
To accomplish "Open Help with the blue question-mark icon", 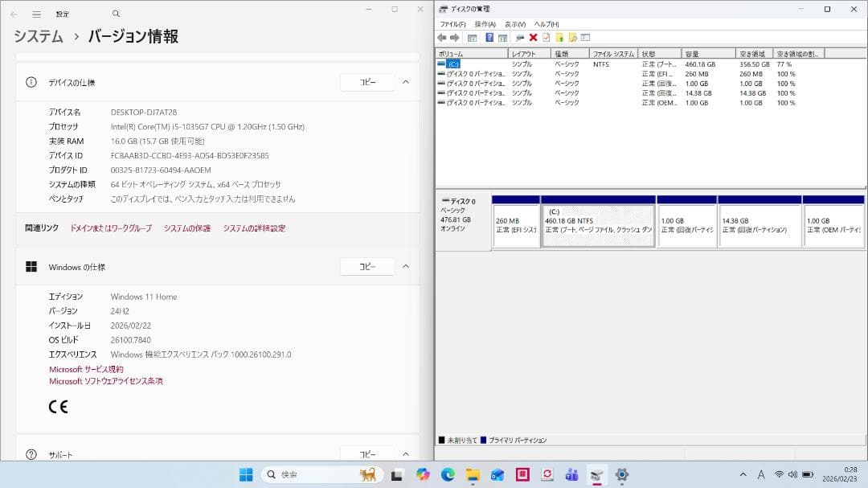I will click(489, 38).
